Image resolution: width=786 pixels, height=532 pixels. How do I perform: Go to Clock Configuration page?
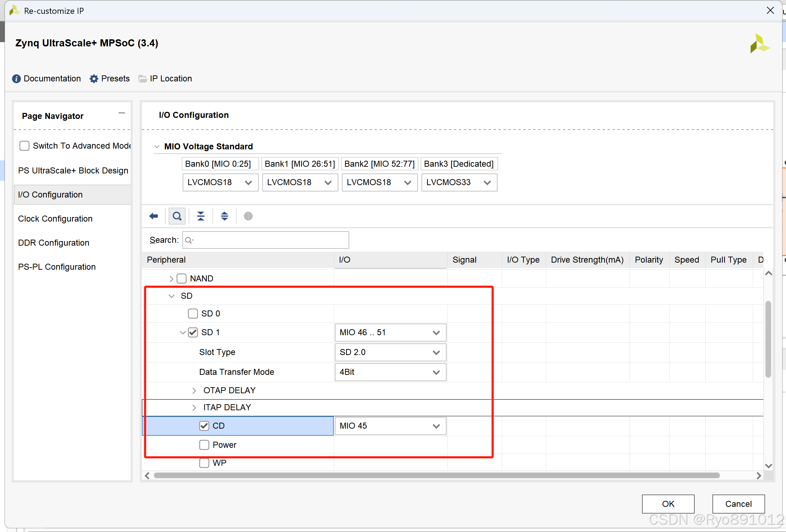55,219
